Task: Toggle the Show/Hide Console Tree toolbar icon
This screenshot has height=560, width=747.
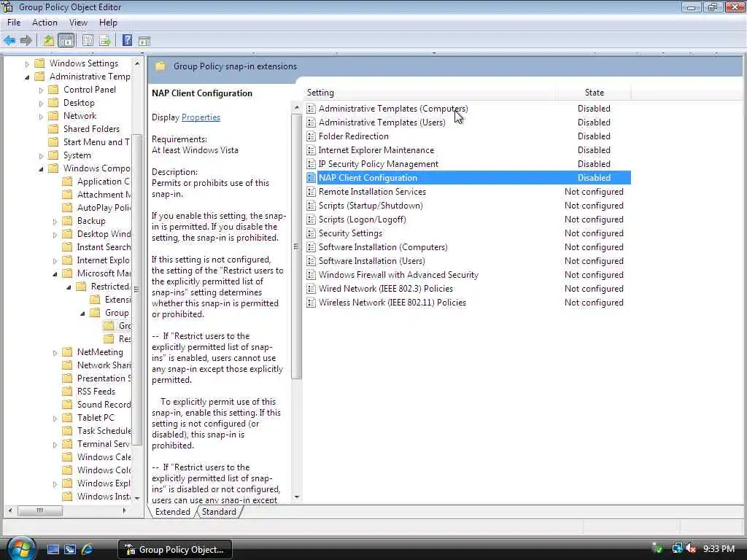Action: 66,41
